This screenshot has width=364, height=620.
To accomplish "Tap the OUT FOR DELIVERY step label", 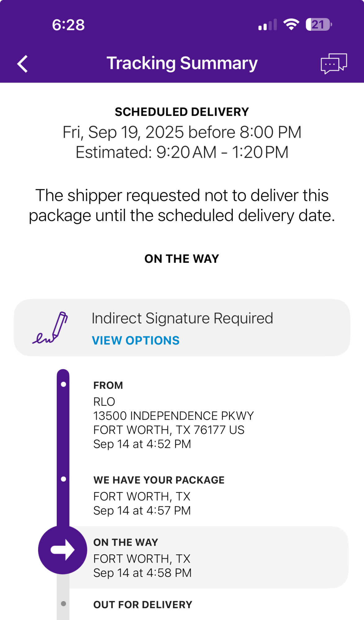I will coord(143,604).
